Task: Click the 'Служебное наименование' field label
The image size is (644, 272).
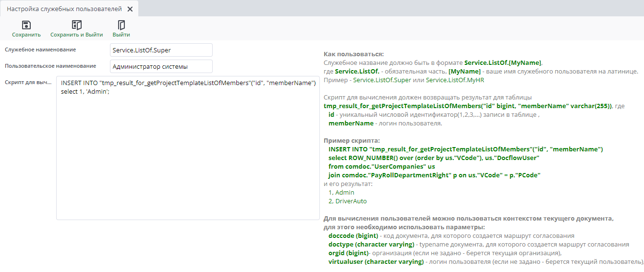Action: coord(40,49)
